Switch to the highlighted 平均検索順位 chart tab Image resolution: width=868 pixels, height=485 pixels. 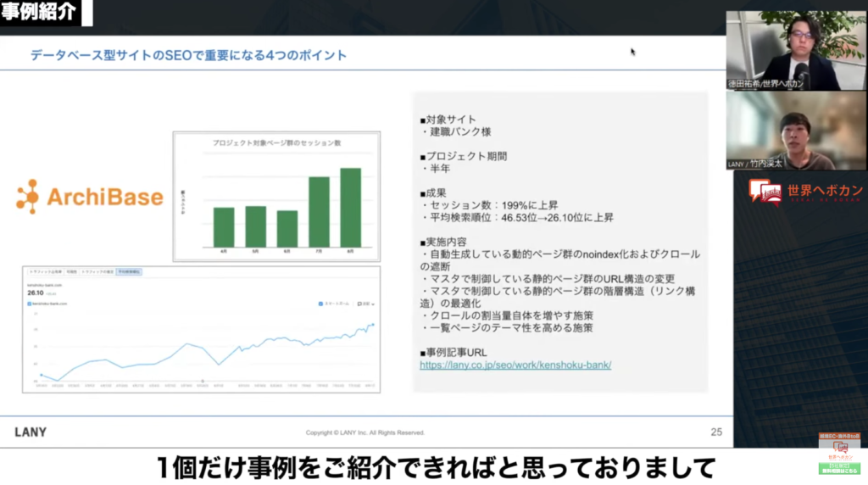(129, 272)
